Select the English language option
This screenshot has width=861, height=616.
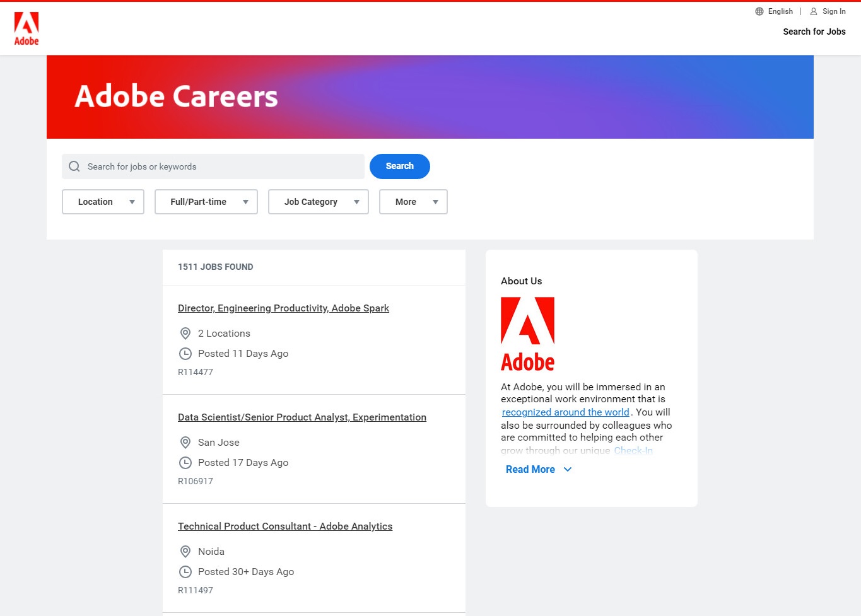(x=780, y=11)
